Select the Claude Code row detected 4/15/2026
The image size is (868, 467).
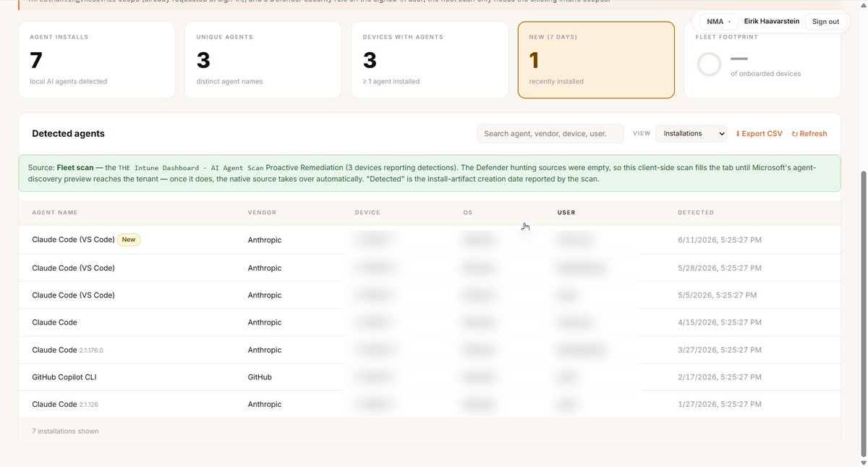[430, 322]
